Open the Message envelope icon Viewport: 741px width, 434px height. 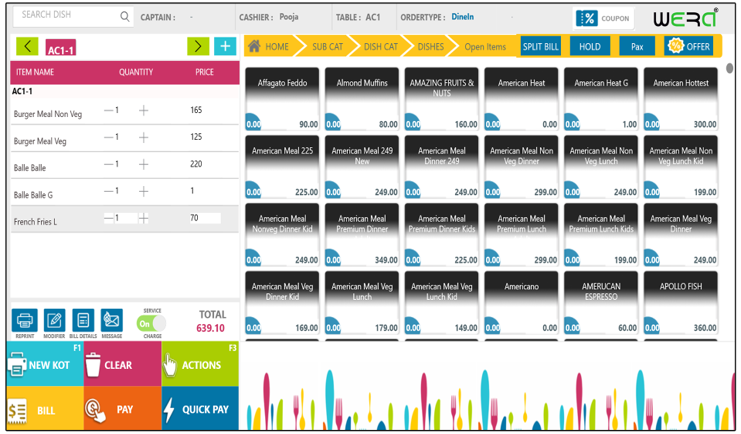(112, 320)
